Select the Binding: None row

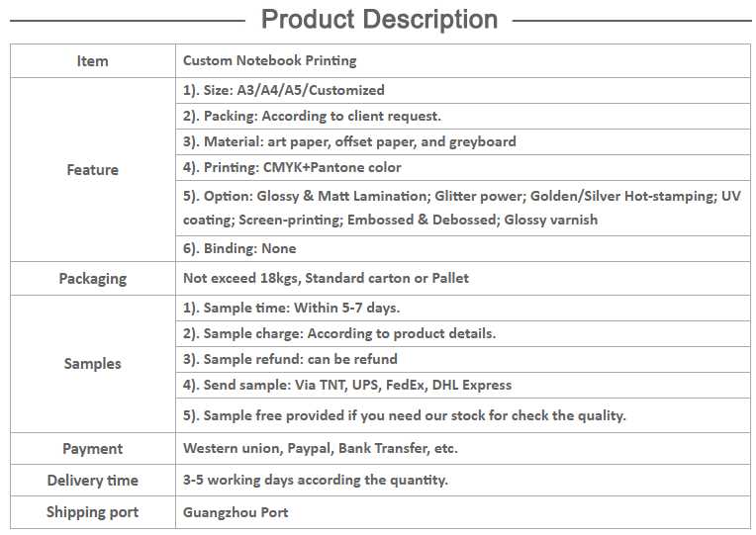pyautogui.click(x=239, y=248)
